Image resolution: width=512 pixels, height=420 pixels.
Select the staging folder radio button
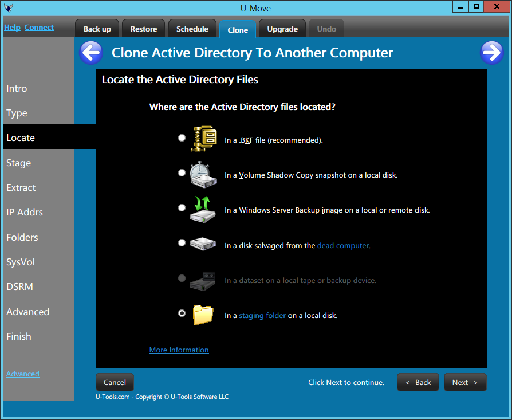(x=182, y=313)
